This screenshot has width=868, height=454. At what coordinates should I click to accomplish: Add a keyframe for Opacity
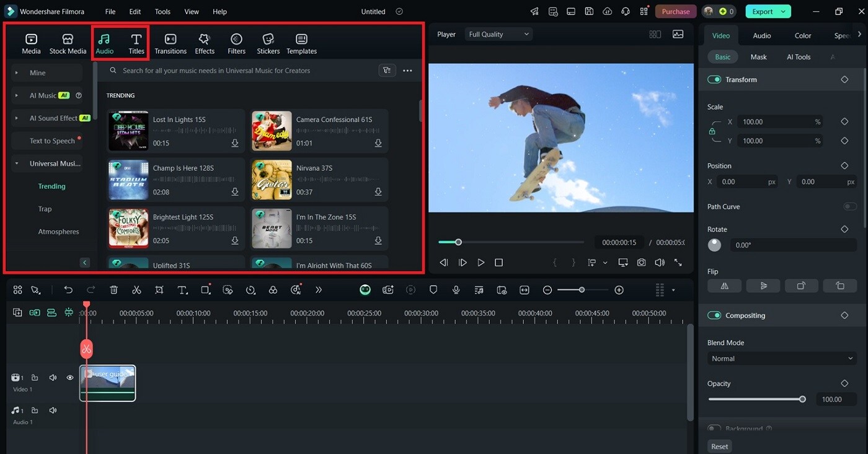(x=844, y=384)
